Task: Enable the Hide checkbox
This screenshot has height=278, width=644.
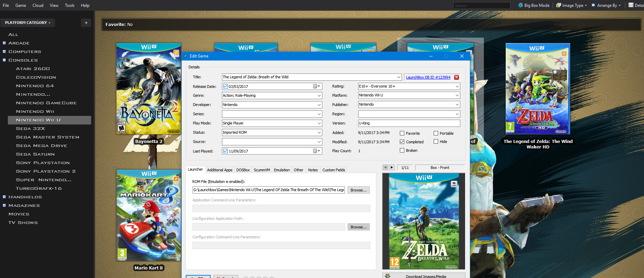Action: point(436,142)
